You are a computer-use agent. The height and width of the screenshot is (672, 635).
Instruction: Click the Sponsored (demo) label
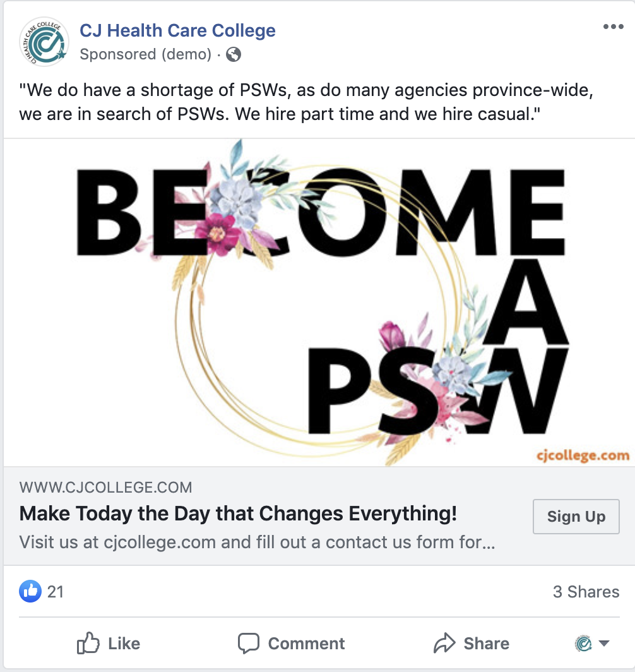[x=146, y=54]
